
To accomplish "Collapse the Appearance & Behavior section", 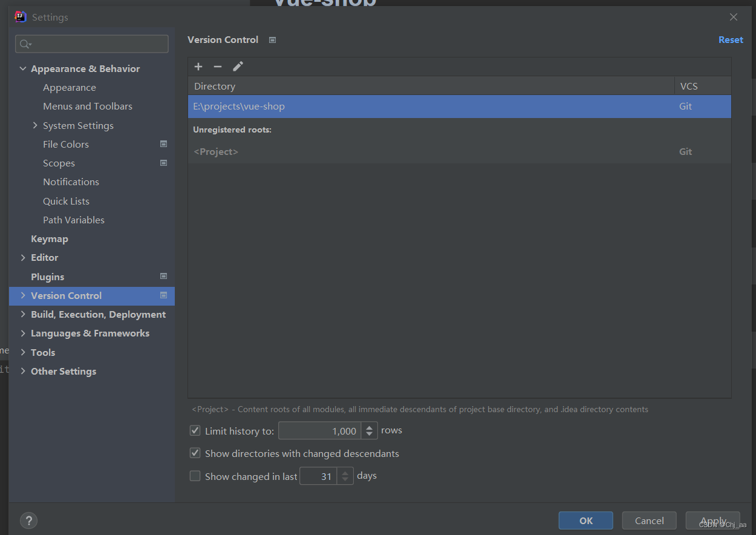I will coord(23,69).
